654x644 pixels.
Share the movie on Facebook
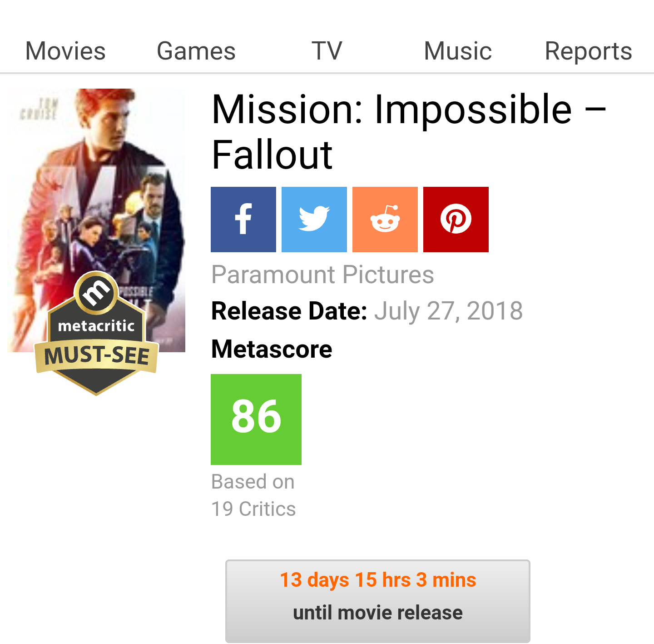tap(243, 220)
